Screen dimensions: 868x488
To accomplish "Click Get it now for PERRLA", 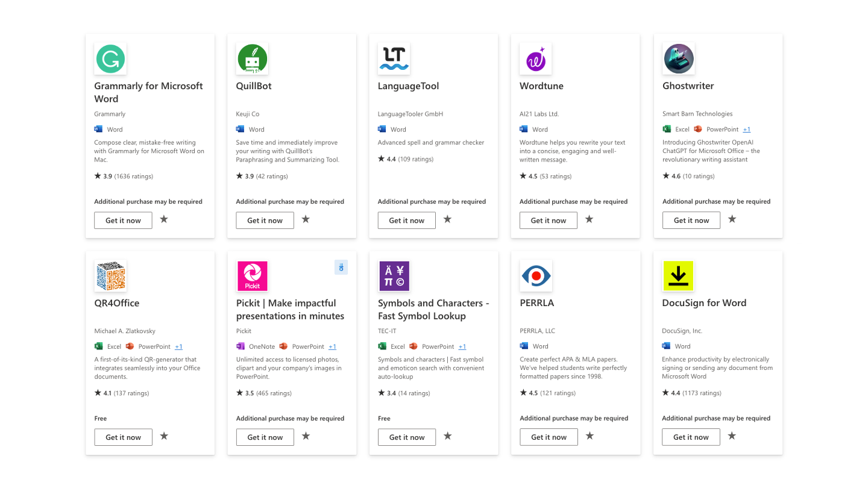I will pyautogui.click(x=549, y=437).
